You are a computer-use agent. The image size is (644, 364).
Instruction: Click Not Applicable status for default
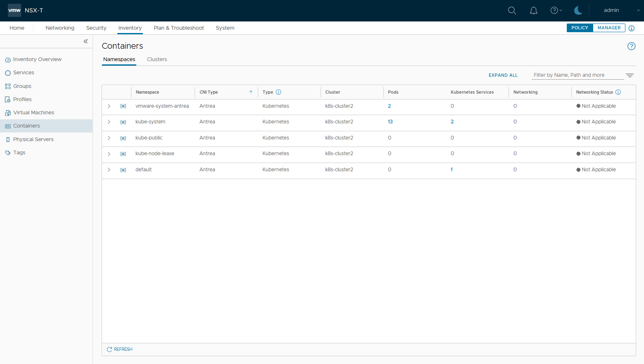596,170
